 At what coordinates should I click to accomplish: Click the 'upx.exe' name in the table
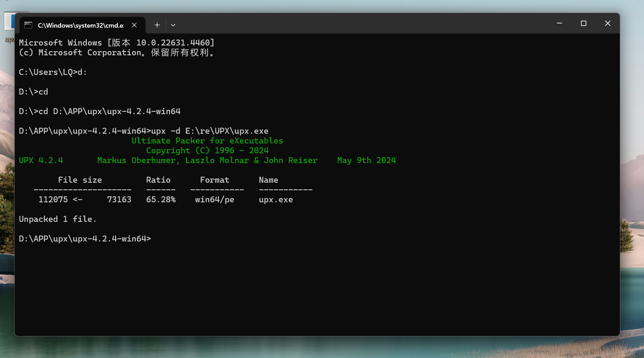click(276, 199)
